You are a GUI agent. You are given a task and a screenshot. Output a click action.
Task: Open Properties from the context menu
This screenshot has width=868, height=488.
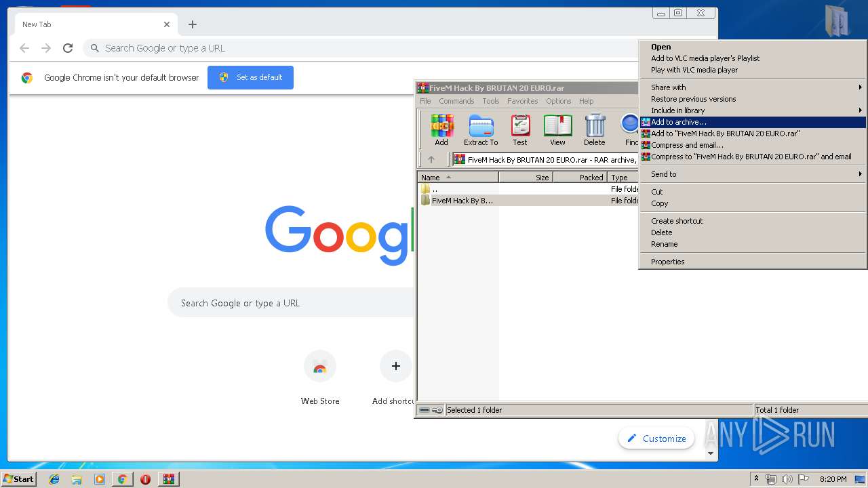[753, 262]
